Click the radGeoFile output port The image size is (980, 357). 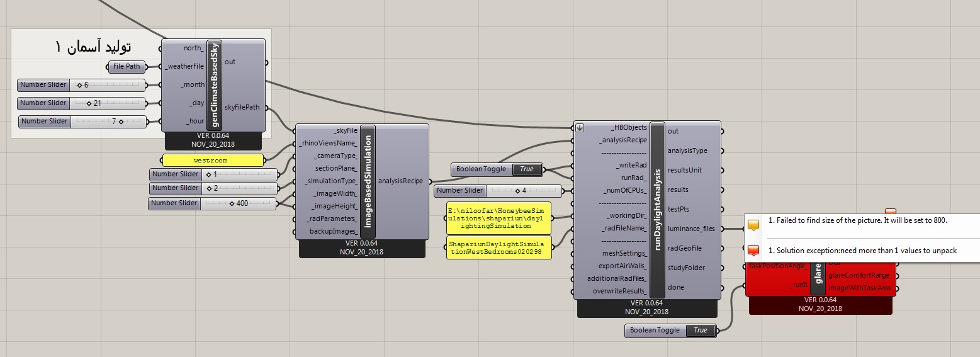pyautogui.click(x=684, y=248)
